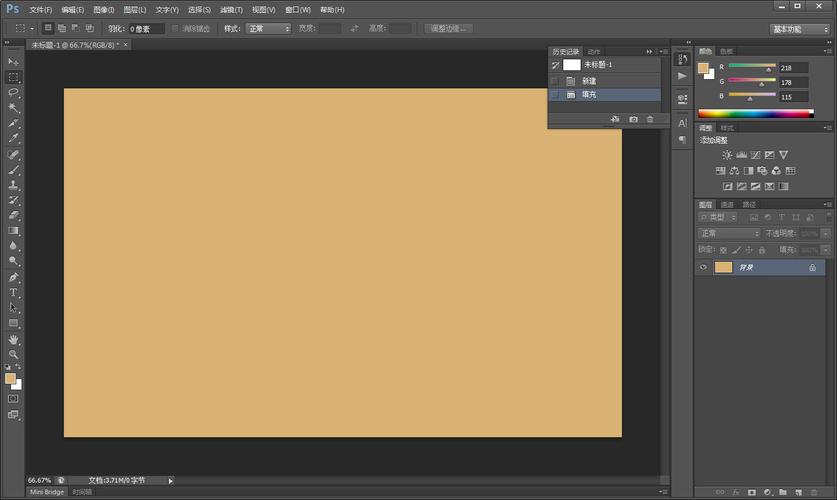The height and width of the screenshot is (500, 837).
Task: Click the Mini Bridge tab at bottom
Action: pos(46,492)
